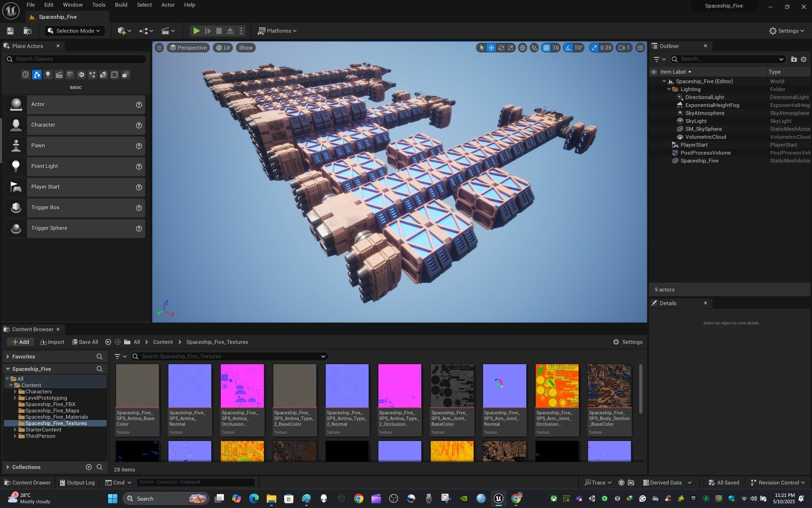Select the Translate move tool in viewport
This screenshot has width=812, height=508.
tap(491, 48)
